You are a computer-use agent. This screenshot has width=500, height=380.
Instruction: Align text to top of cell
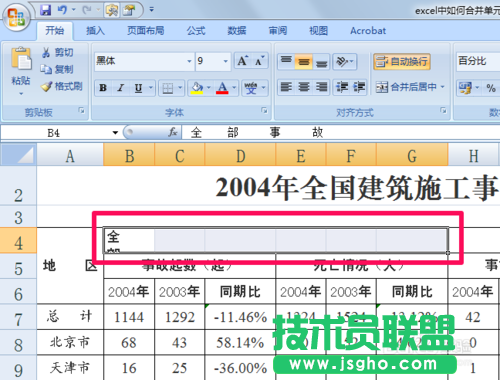pyautogui.click(x=286, y=61)
